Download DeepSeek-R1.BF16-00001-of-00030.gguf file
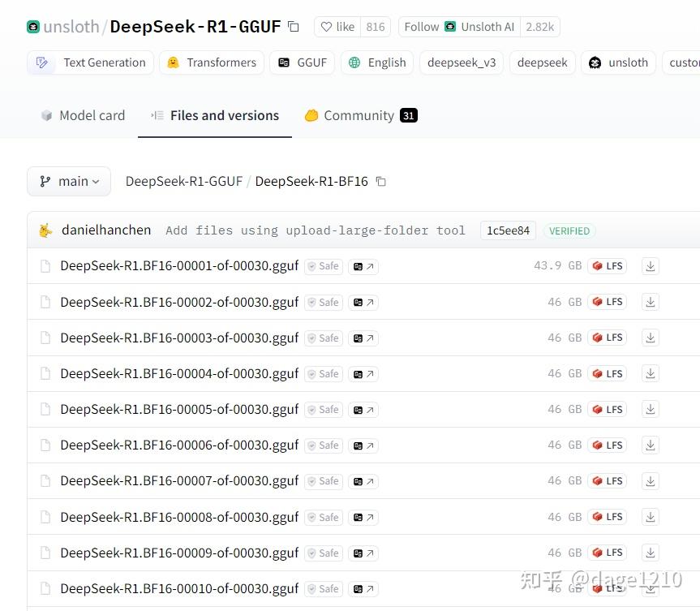The height and width of the screenshot is (611, 700). [x=650, y=265]
